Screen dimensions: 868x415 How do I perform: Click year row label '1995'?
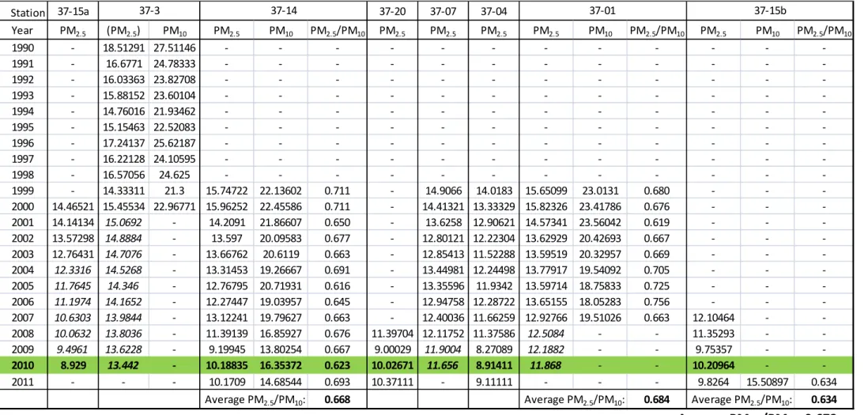pyautogui.click(x=24, y=127)
